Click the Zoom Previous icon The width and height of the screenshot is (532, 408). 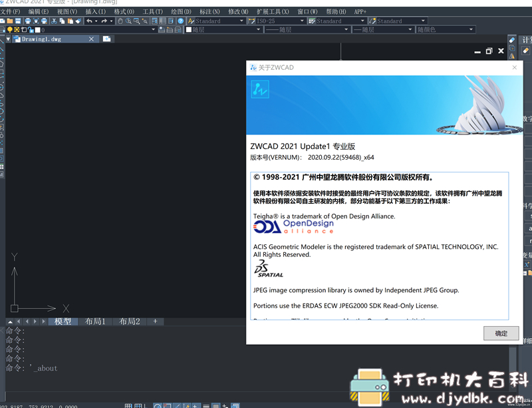click(144, 21)
